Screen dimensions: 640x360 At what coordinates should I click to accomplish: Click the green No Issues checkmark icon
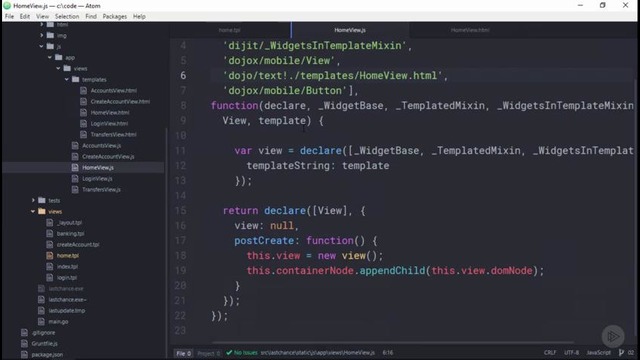(229, 352)
